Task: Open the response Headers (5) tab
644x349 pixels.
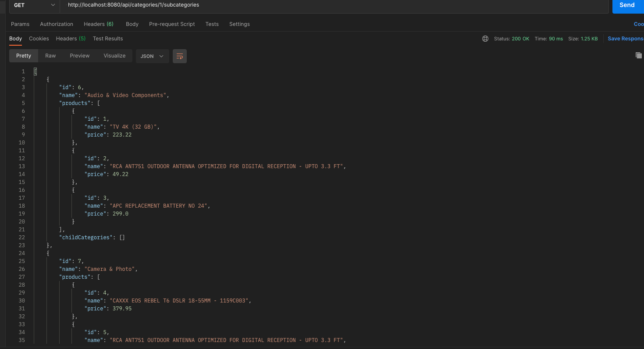Action: tap(71, 39)
